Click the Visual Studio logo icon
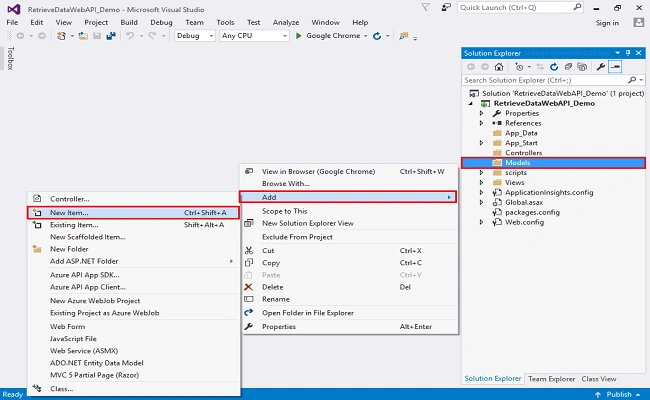This screenshot has height=400, width=650. pos(14,9)
